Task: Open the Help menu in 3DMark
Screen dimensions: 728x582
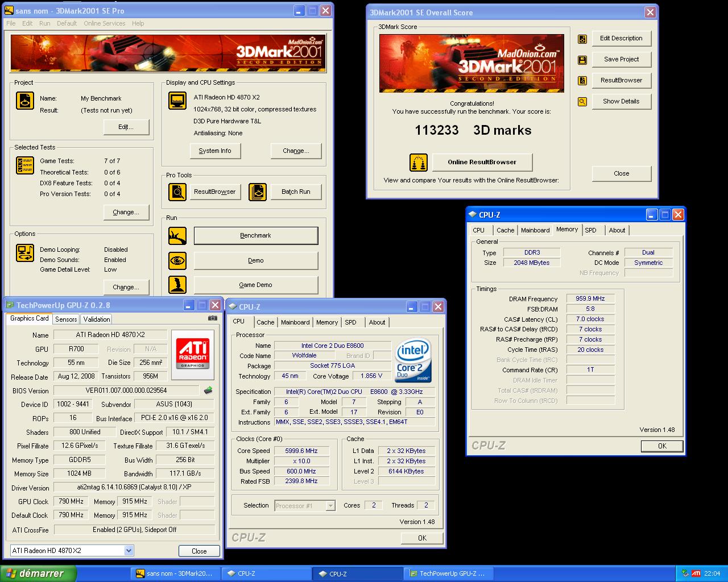Action: [138, 23]
